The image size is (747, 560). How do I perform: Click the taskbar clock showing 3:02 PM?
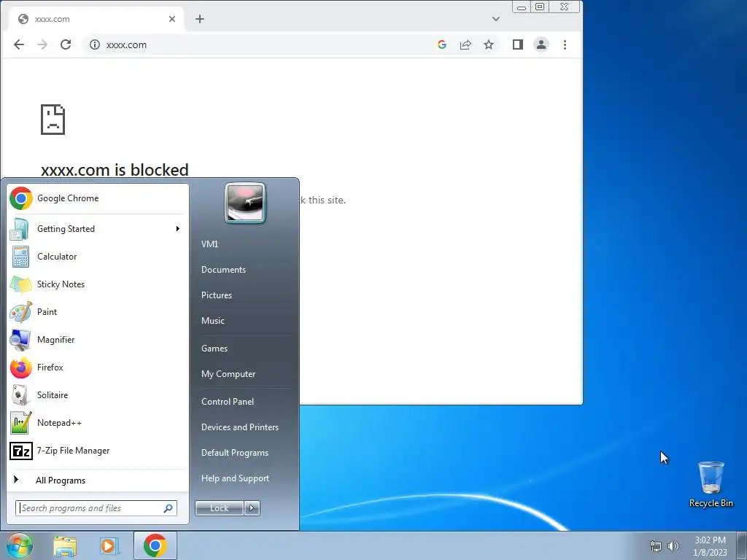tap(710, 546)
